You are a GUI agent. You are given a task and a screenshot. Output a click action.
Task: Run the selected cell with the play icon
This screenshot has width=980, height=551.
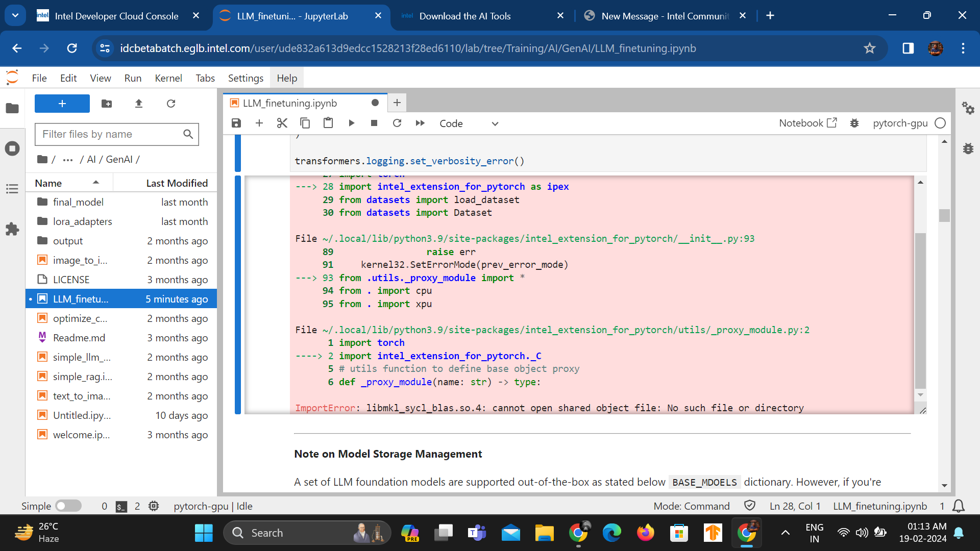click(351, 123)
